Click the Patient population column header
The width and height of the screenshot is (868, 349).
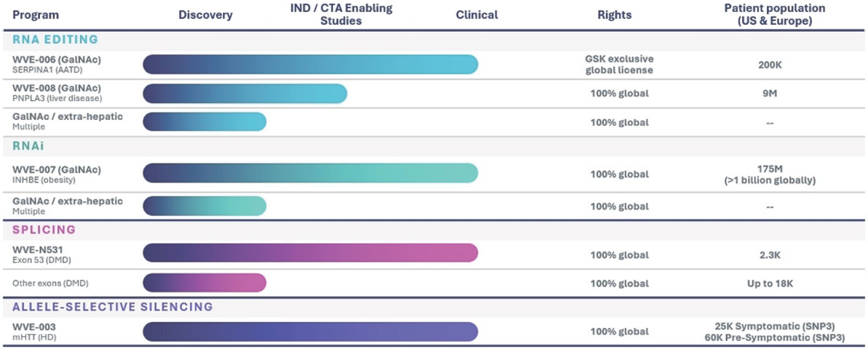click(774, 14)
